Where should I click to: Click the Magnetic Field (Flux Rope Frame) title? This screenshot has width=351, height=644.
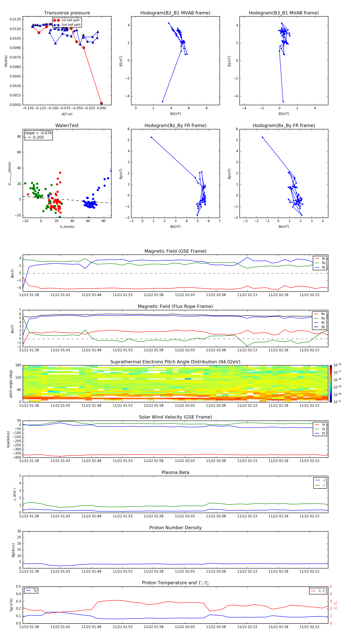click(175, 307)
